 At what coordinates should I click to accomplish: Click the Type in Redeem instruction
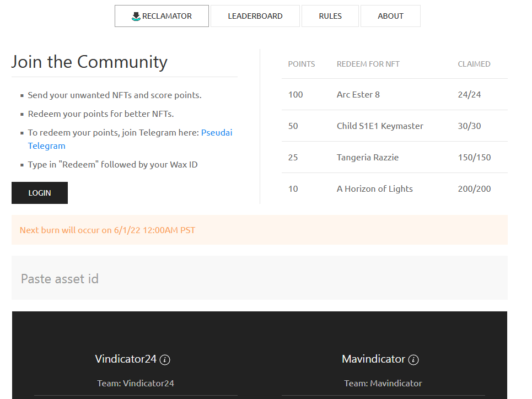tap(112, 165)
